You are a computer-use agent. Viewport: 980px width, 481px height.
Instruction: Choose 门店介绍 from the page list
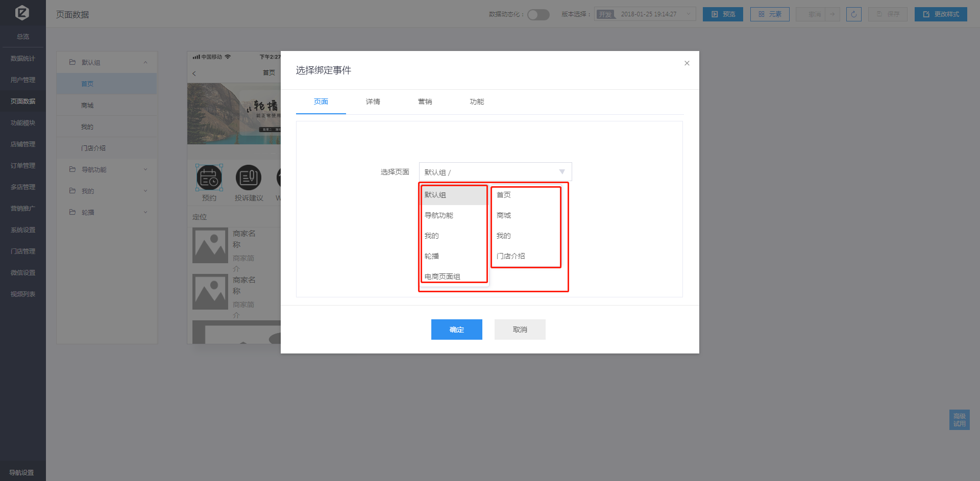(510, 256)
